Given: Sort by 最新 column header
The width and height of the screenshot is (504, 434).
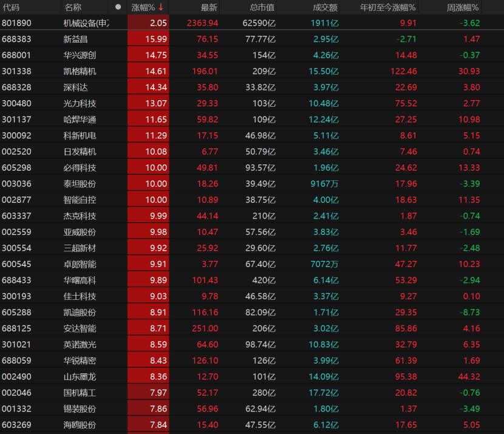Looking at the screenshot, I should pos(209,7).
